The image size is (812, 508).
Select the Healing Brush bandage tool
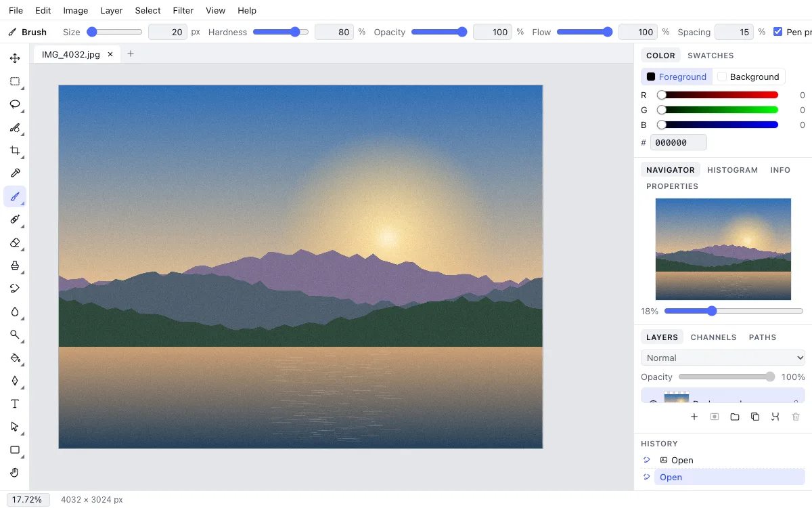point(15,219)
